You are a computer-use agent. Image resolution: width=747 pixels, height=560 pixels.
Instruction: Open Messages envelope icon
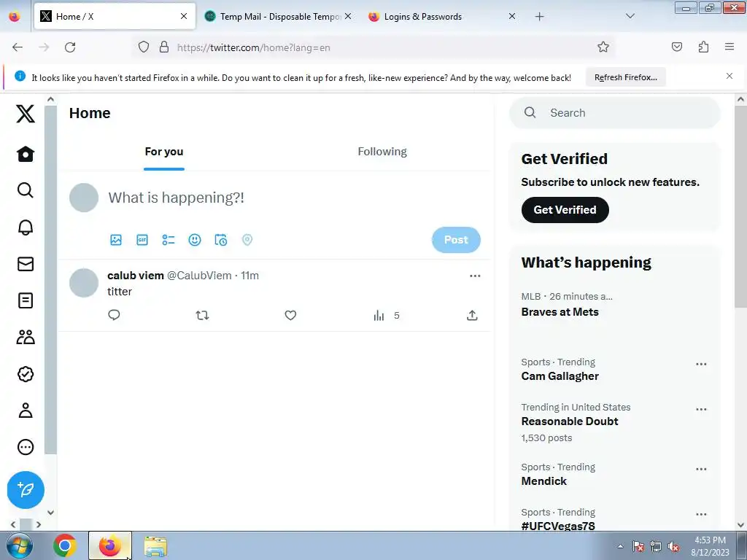pyautogui.click(x=26, y=264)
